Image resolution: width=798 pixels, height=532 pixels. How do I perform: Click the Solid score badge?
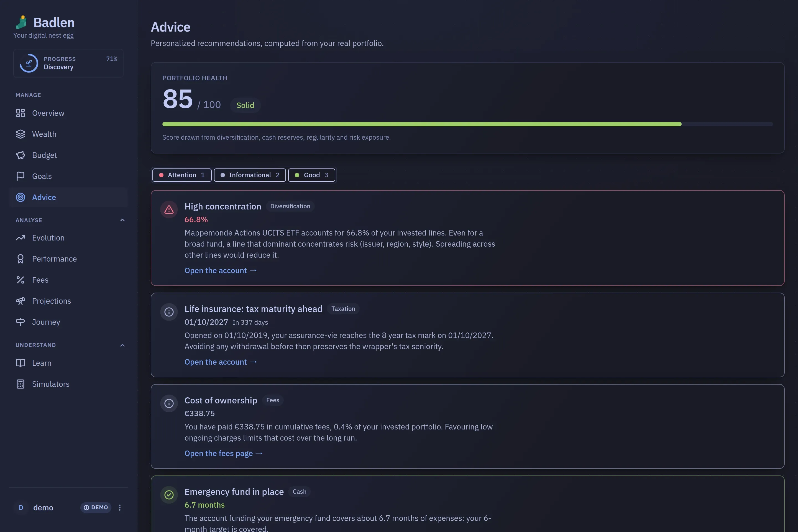[245, 105]
